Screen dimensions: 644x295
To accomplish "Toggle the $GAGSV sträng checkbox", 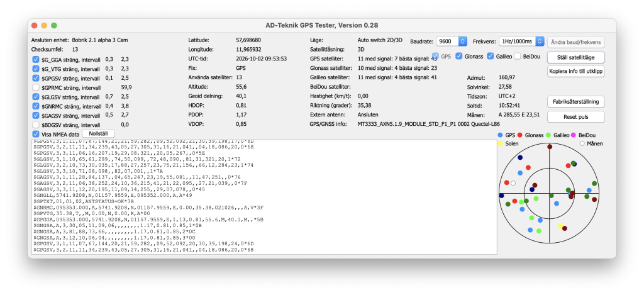I will [36, 115].
